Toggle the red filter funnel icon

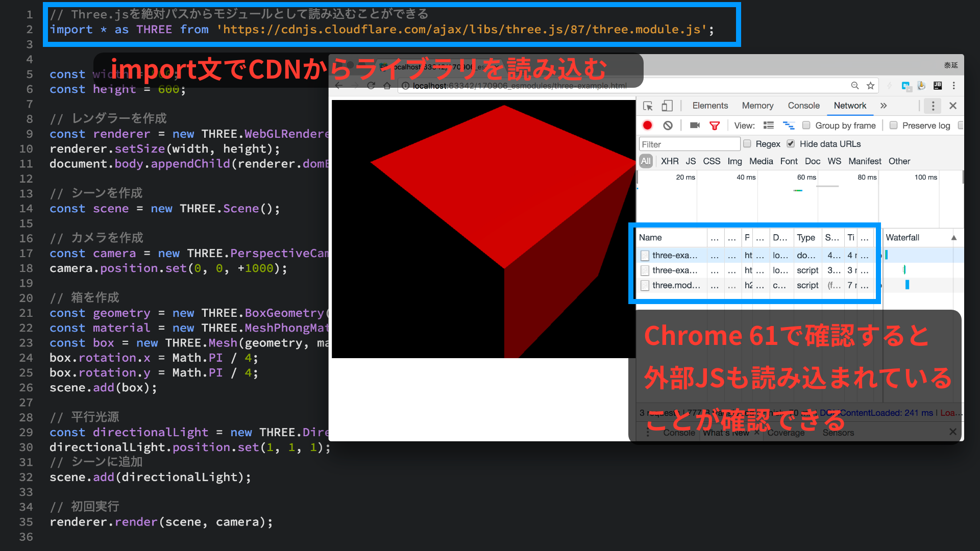click(715, 126)
